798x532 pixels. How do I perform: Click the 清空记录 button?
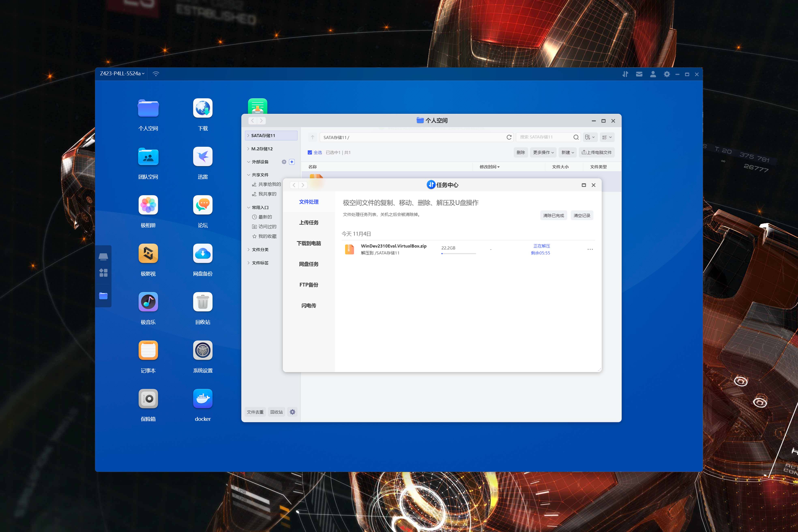[581, 216]
